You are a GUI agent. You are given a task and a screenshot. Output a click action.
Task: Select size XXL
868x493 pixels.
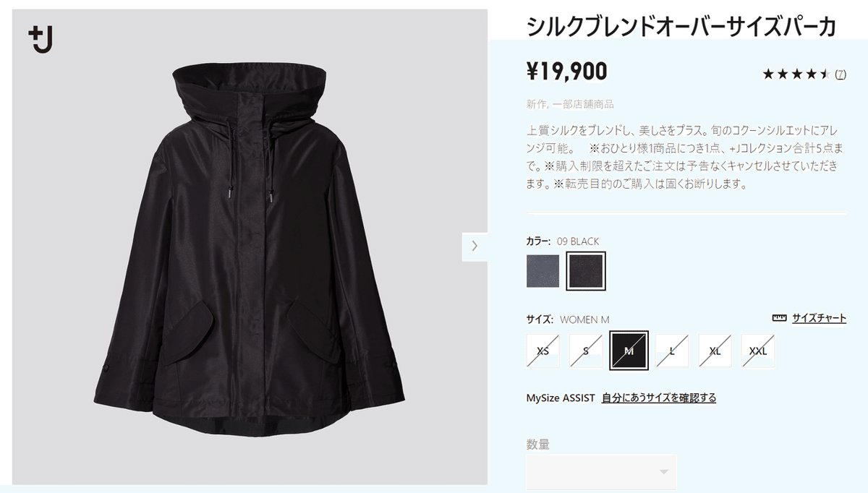758,351
